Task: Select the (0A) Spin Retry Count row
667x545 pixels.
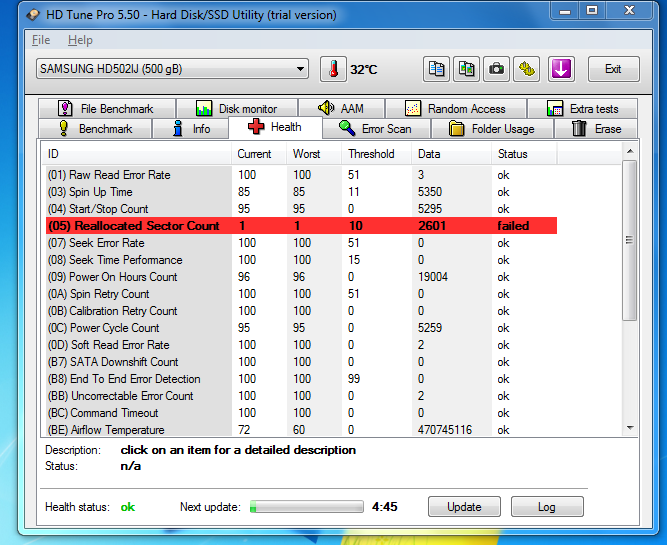Action: [301, 294]
